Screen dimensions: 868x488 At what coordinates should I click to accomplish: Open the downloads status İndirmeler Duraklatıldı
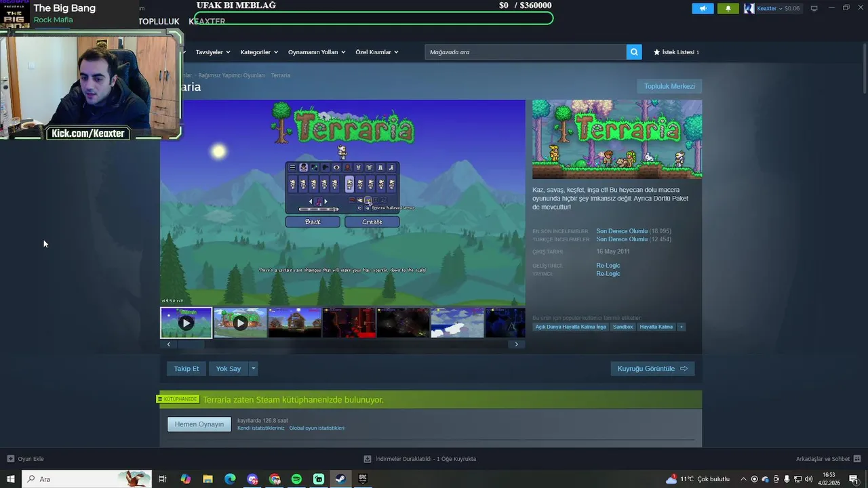(x=420, y=459)
